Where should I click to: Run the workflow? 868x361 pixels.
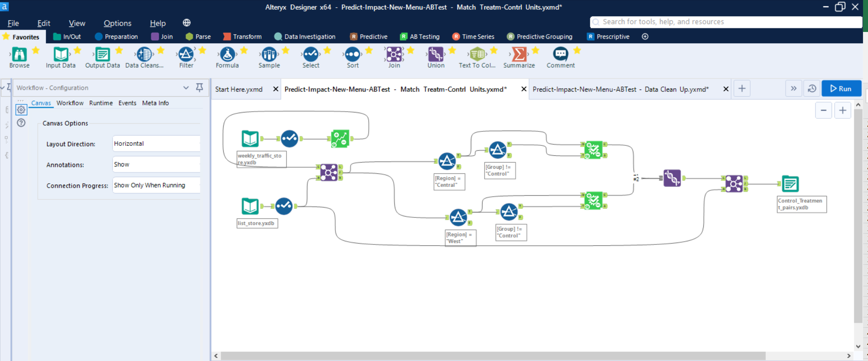point(841,89)
